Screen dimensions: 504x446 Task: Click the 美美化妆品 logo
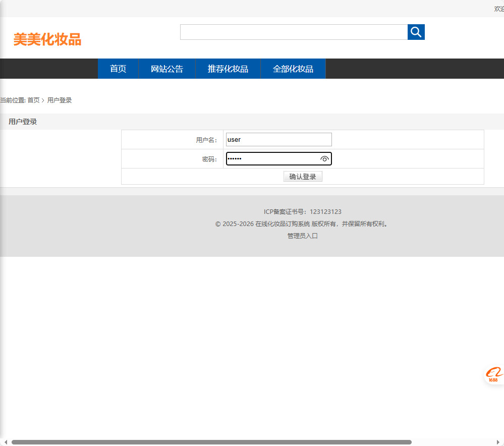47,40
